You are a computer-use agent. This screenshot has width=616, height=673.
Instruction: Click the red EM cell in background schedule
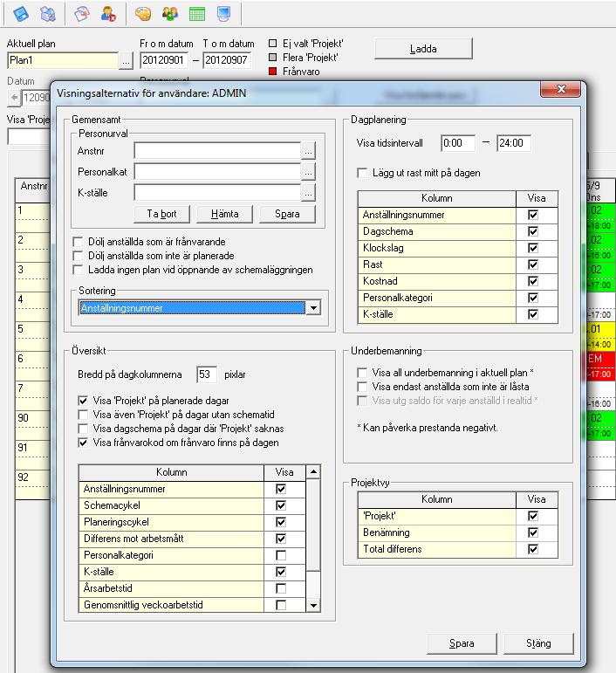tap(600, 359)
